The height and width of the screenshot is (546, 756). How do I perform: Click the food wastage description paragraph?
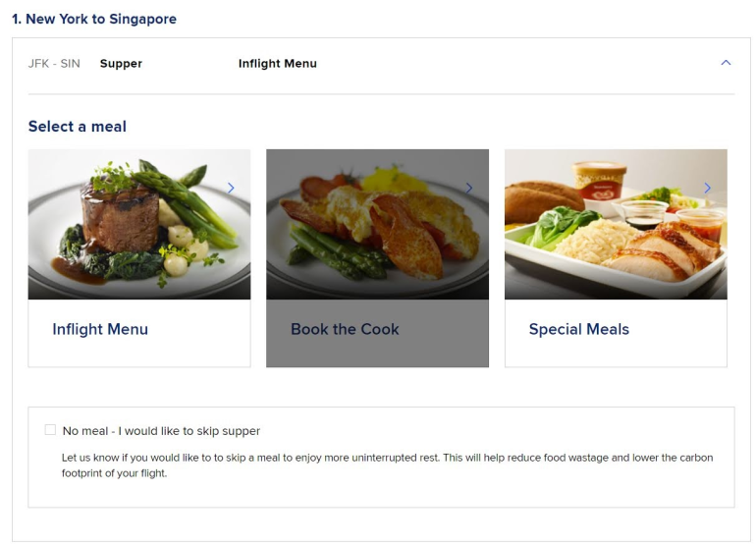(x=387, y=465)
